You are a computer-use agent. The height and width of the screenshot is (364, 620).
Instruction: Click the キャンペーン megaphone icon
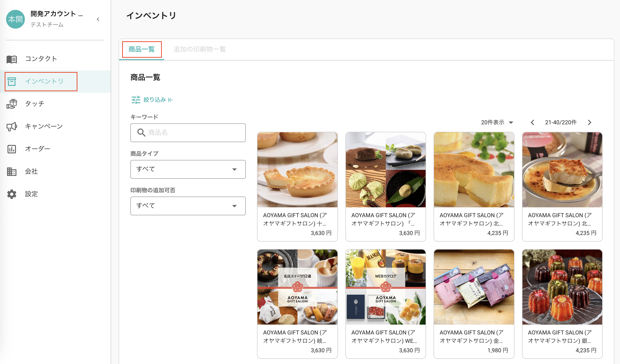click(11, 126)
